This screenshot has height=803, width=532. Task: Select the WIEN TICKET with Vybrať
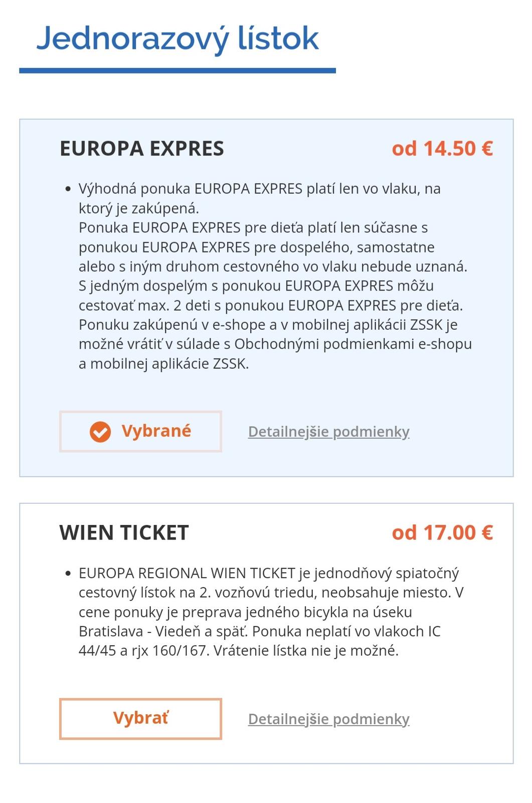point(141,719)
